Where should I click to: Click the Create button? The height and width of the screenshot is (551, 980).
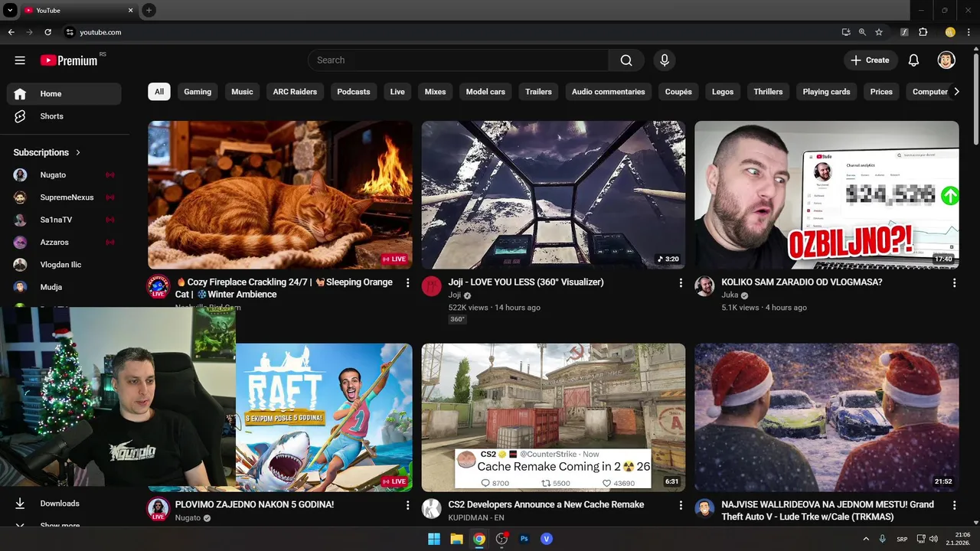point(871,60)
